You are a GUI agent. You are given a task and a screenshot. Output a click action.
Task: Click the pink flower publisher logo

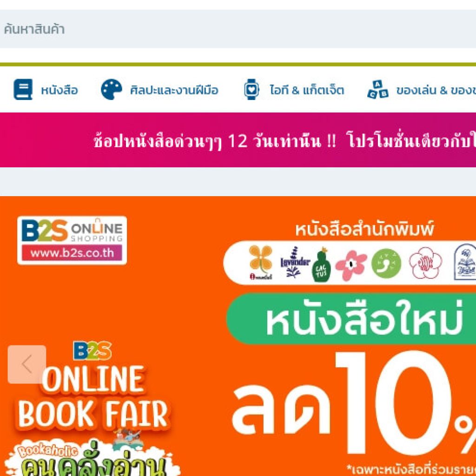351,265
